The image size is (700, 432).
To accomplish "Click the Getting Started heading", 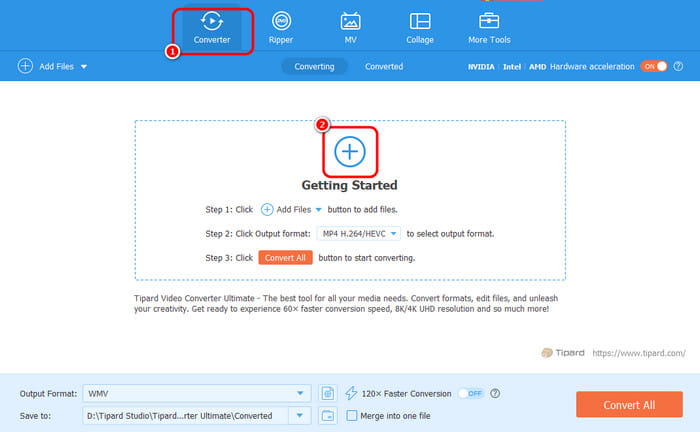I will [x=350, y=185].
